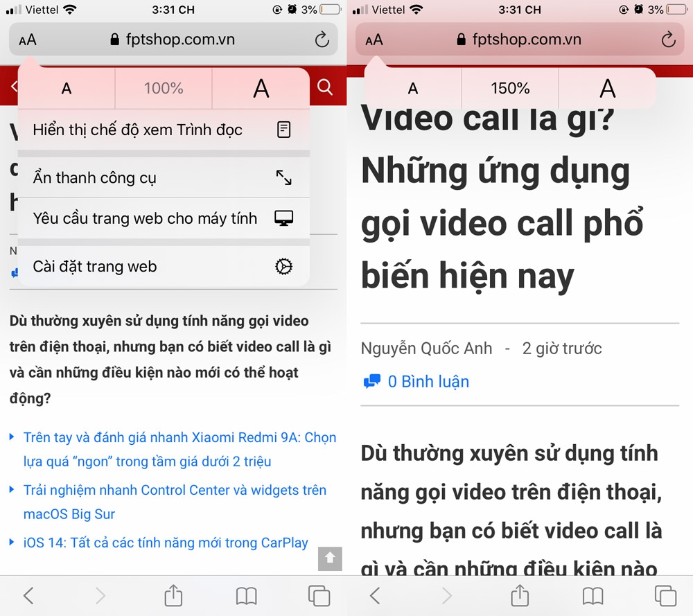Go back in left screenshot bottom toolbar

(x=28, y=596)
